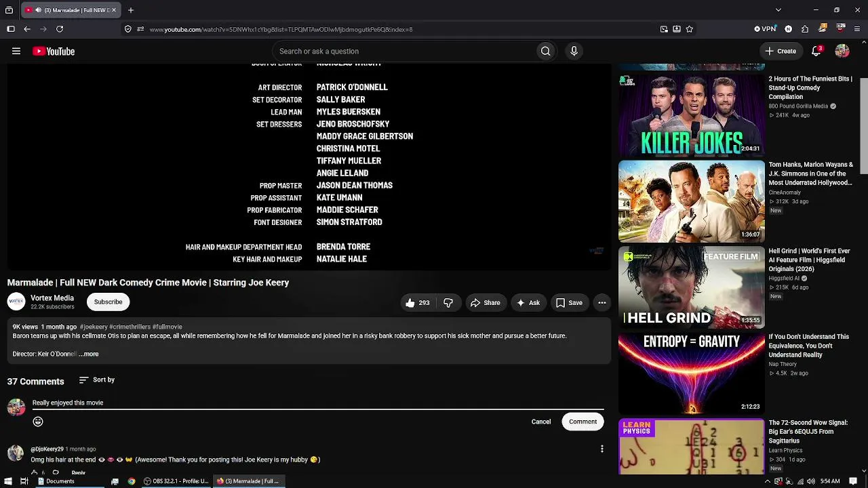The image size is (868, 488).
Task: Open the browser application menu
Action: pyautogui.click(x=858, y=29)
